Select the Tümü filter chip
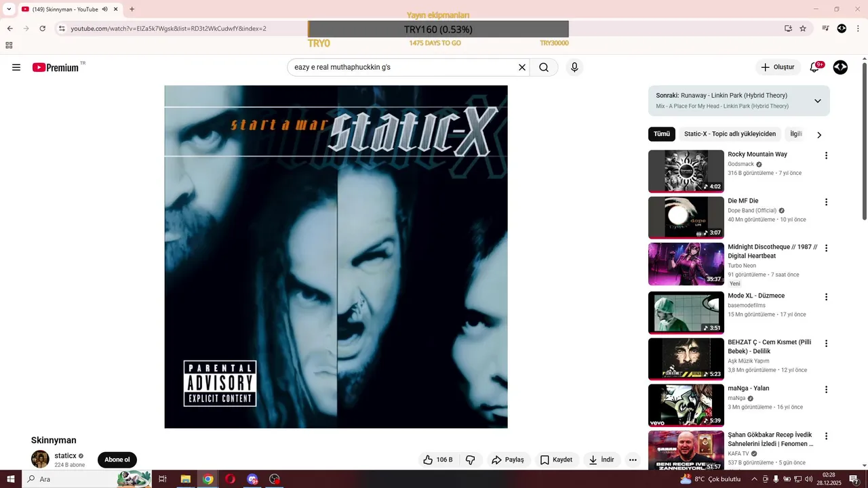868x488 pixels. pos(662,134)
